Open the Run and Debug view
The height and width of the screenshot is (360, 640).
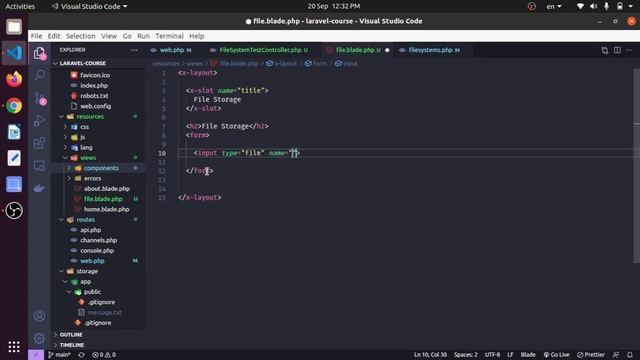39,120
